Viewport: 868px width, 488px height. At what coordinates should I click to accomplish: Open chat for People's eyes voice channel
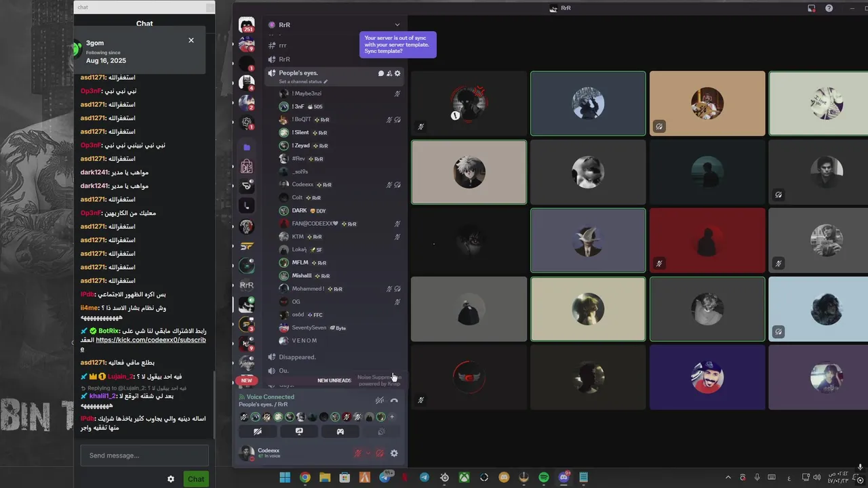[381, 73]
